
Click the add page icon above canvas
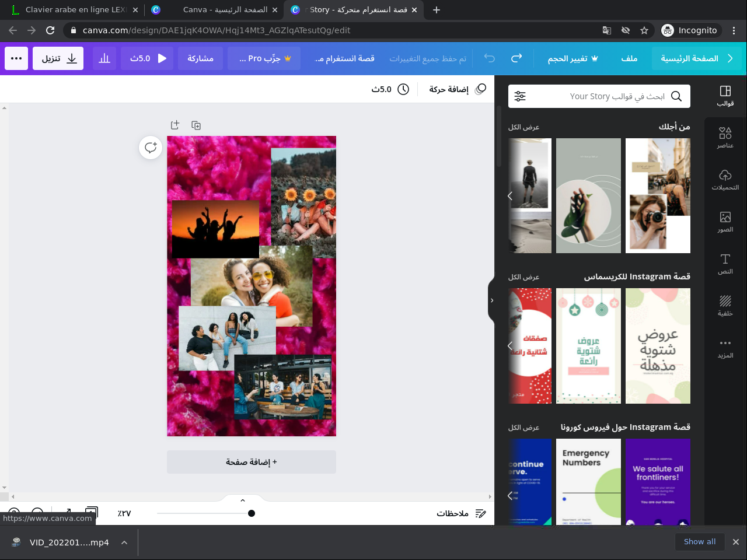click(174, 125)
